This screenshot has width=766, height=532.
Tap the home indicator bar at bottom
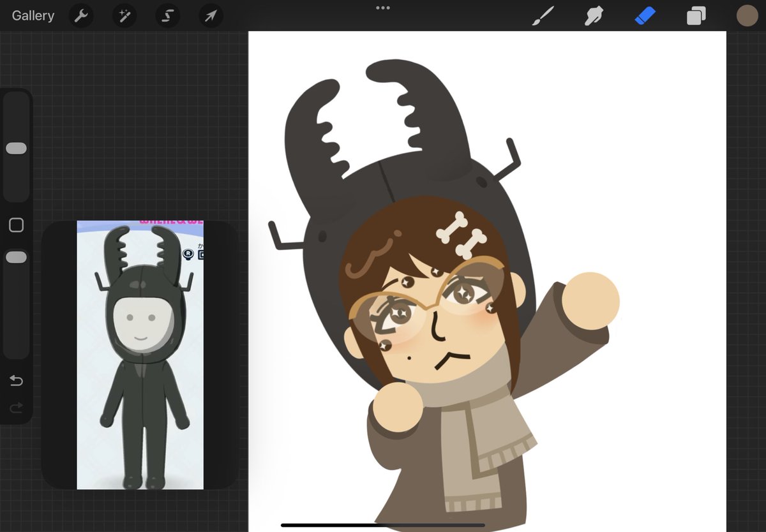[x=383, y=526]
